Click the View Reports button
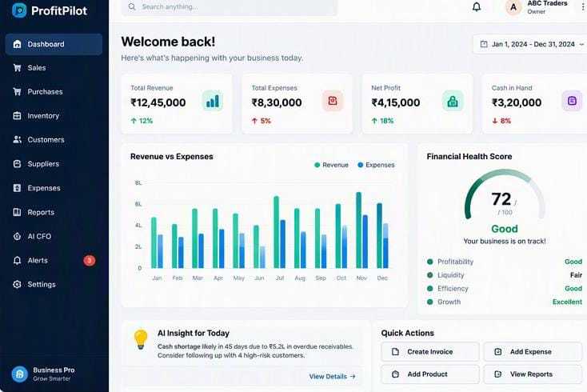The image size is (587, 392). (x=533, y=374)
